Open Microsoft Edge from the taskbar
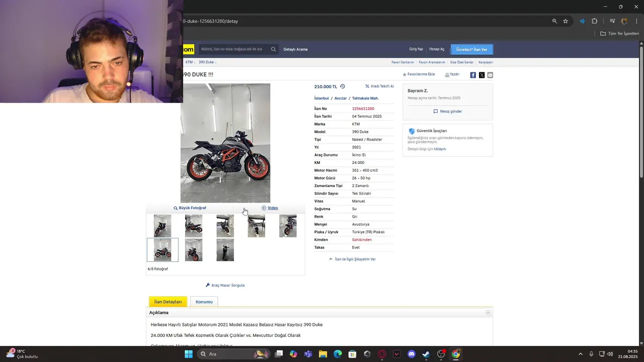Screen dimensions: 644x362 click(338, 354)
